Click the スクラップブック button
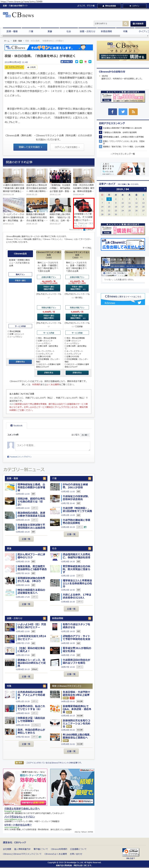 click(15, 67)
